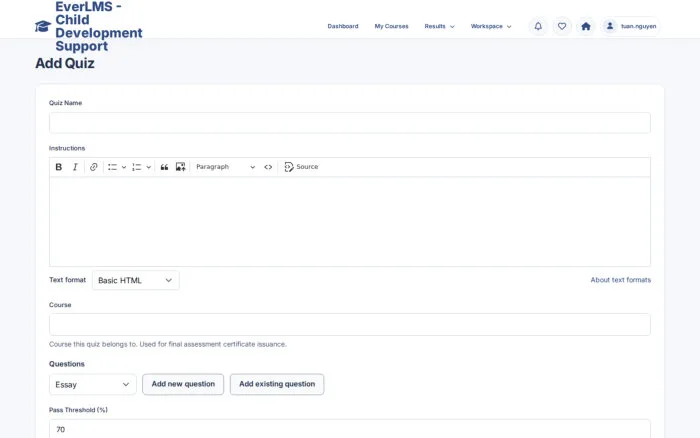Insert a code block

pos(268,167)
